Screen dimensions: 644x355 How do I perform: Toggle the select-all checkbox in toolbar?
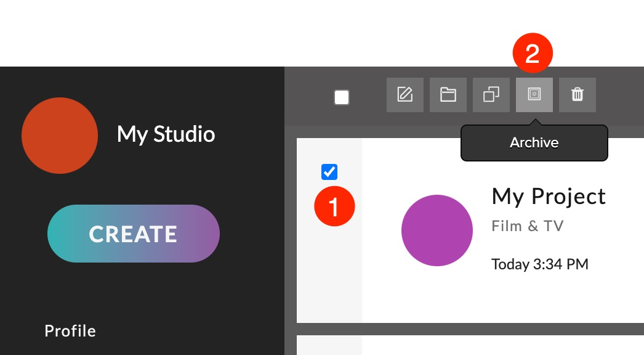342,97
